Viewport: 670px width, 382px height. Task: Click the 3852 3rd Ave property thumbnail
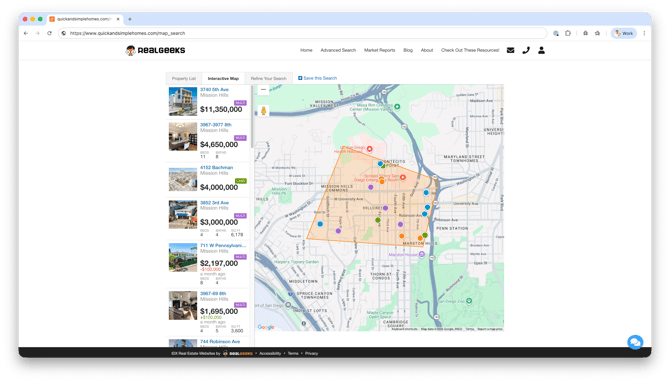point(183,215)
